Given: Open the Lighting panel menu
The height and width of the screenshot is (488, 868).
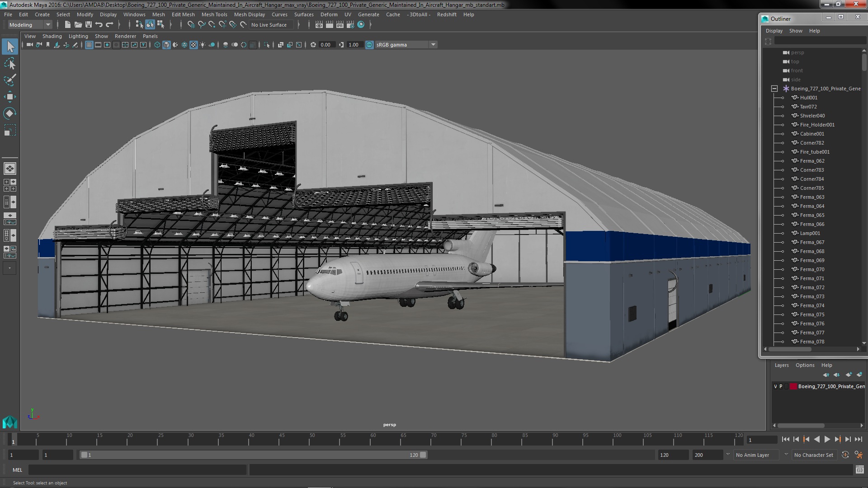Looking at the screenshot, I should coord(78,36).
